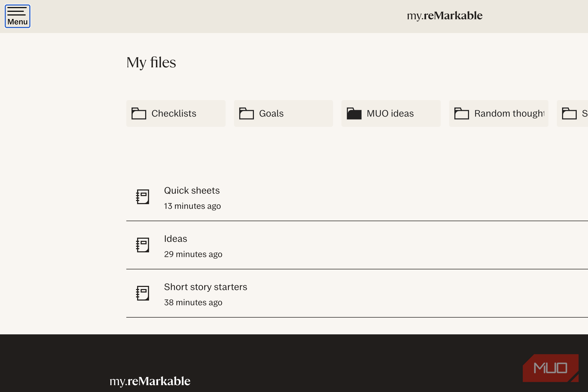Click the filled MUO ideas folder icon
588x392 pixels.
click(354, 113)
